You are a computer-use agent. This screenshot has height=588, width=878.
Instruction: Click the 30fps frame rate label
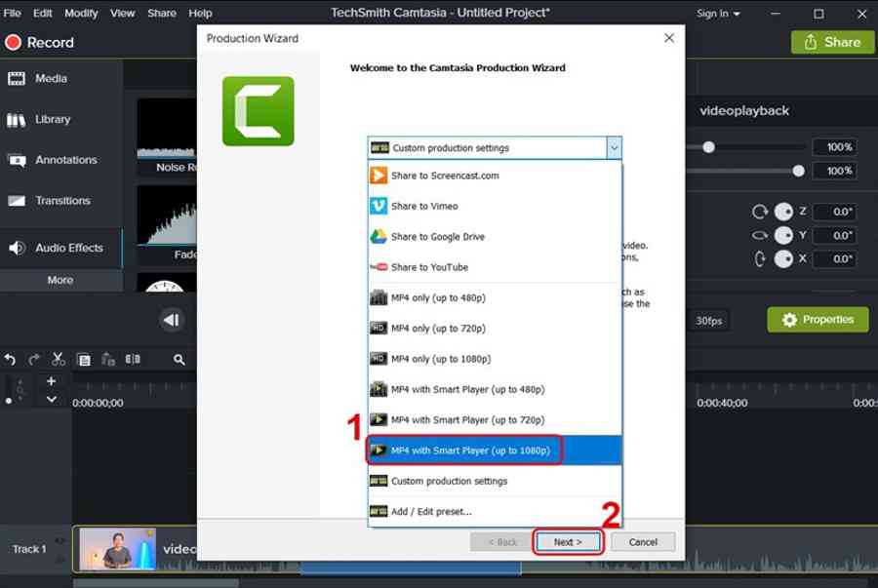coord(708,321)
